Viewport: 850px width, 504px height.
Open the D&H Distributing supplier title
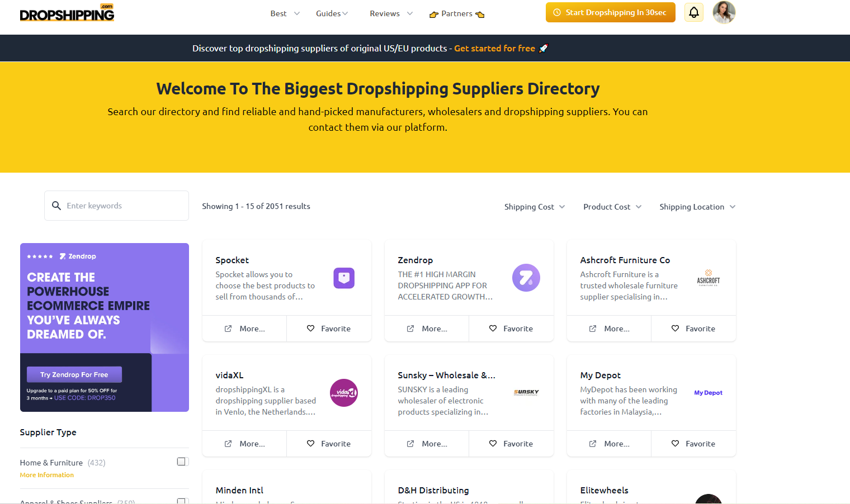433,490
